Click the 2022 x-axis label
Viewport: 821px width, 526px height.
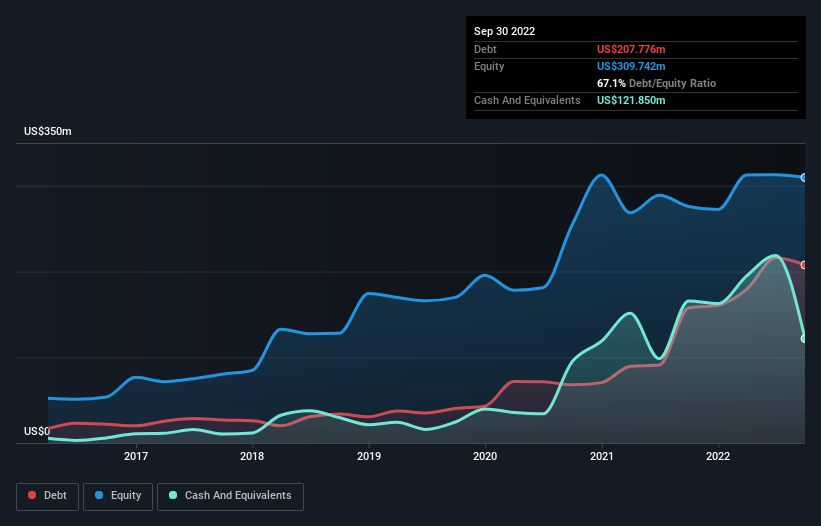718,456
